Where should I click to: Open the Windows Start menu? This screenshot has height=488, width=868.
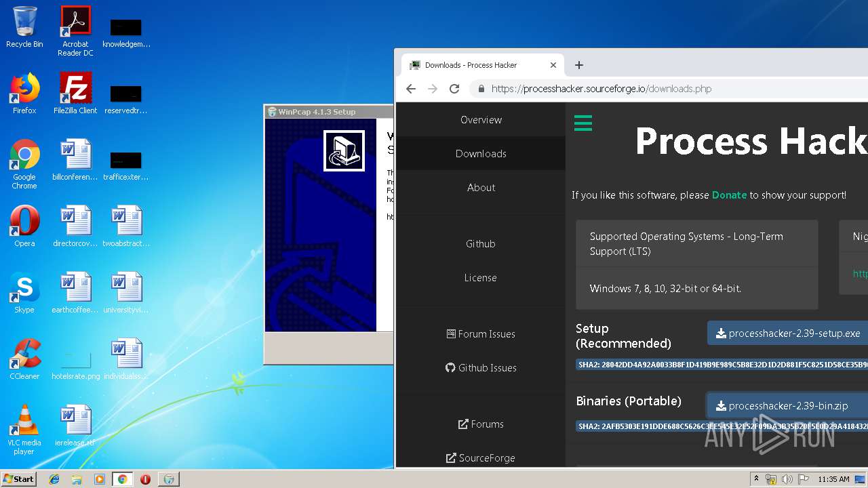point(19,479)
